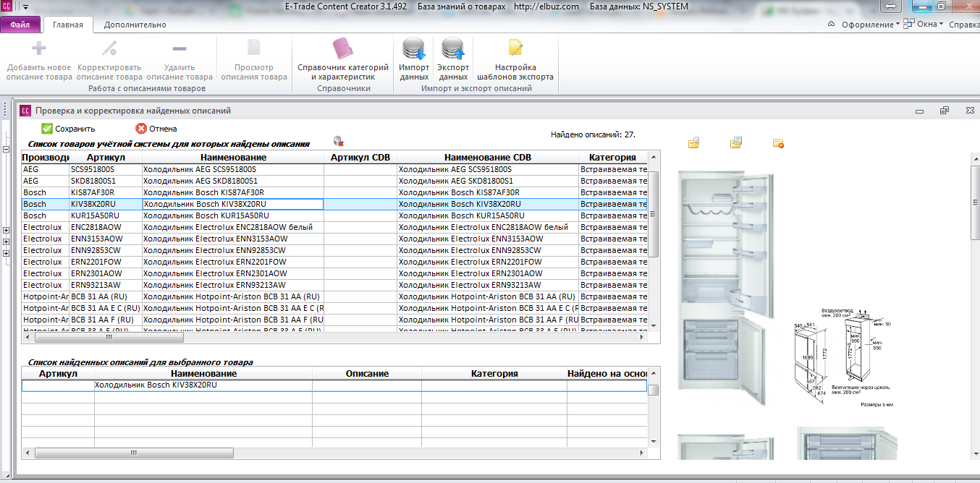Viewport: 980px width, 483px height.
Task: Open the export templates settings note icon
Action: (x=515, y=48)
